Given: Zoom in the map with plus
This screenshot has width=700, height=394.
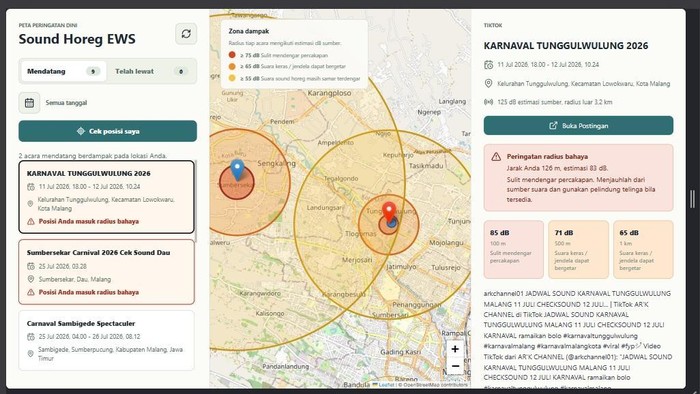Looking at the screenshot, I should tap(455, 349).
